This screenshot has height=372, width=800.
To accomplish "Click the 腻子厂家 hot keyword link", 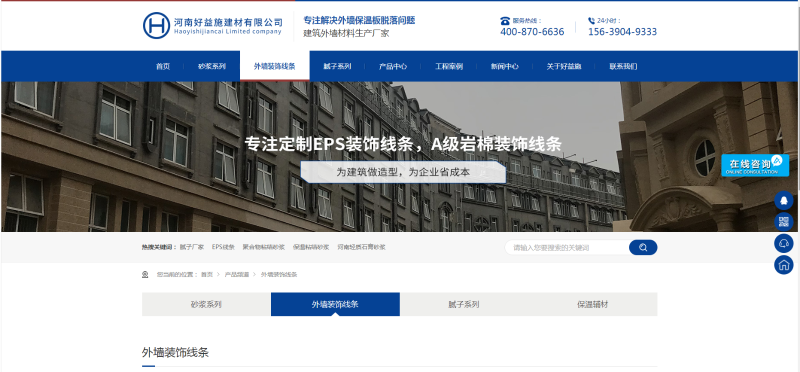I will 192,247.
